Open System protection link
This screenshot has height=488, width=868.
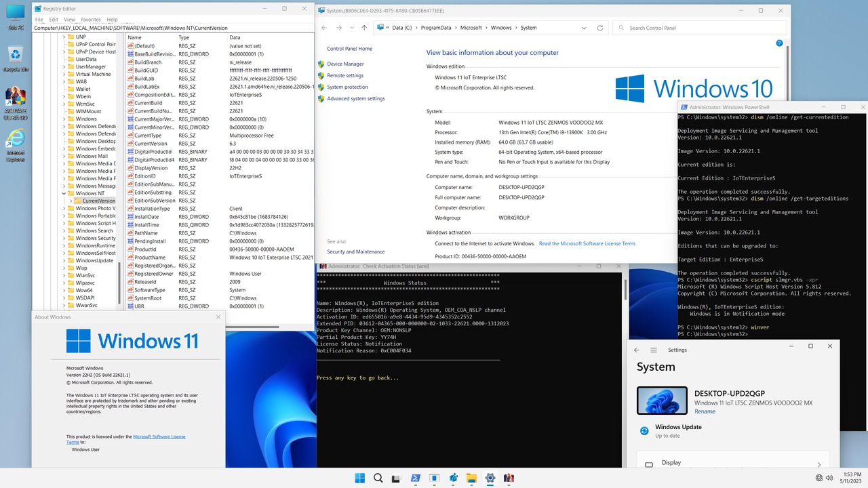347,87
